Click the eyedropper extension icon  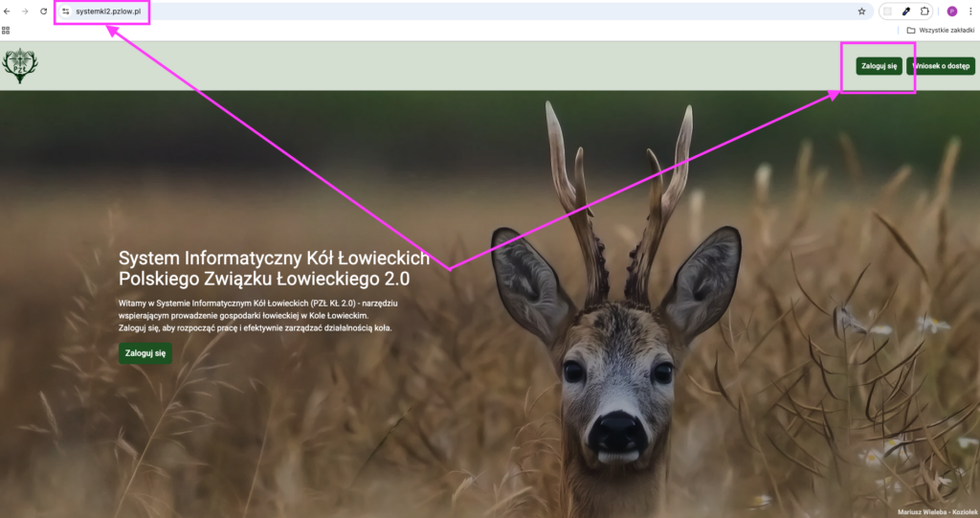click(906, 11)
